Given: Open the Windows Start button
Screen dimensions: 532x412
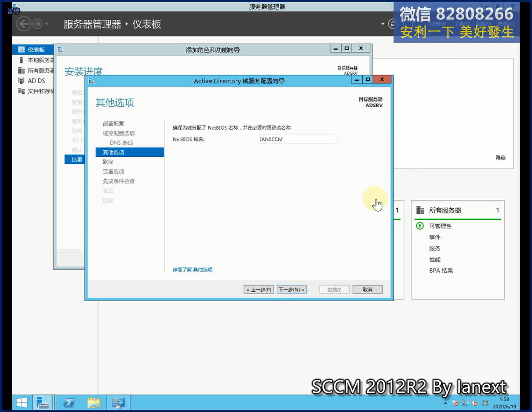Looking at the screenshot, I should 22,402.
